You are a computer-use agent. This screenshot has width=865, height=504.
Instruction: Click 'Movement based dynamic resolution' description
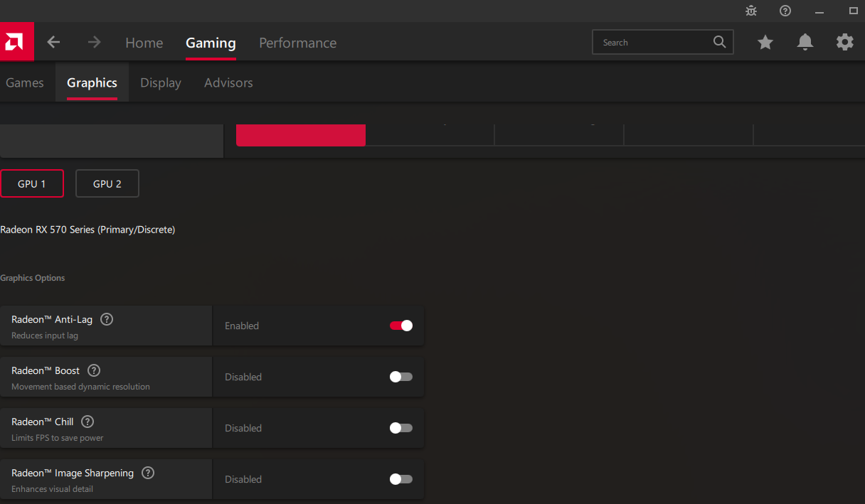pyautogui.click(x=81, y=387)
